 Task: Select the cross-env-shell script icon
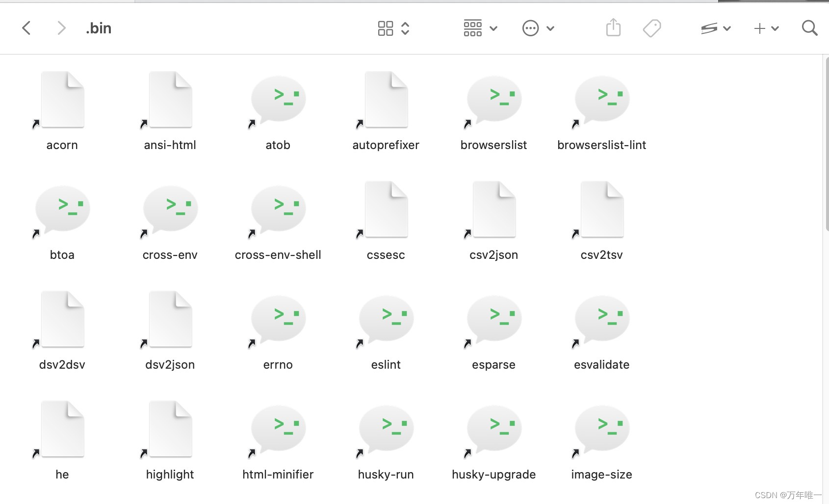coord(278,209)
